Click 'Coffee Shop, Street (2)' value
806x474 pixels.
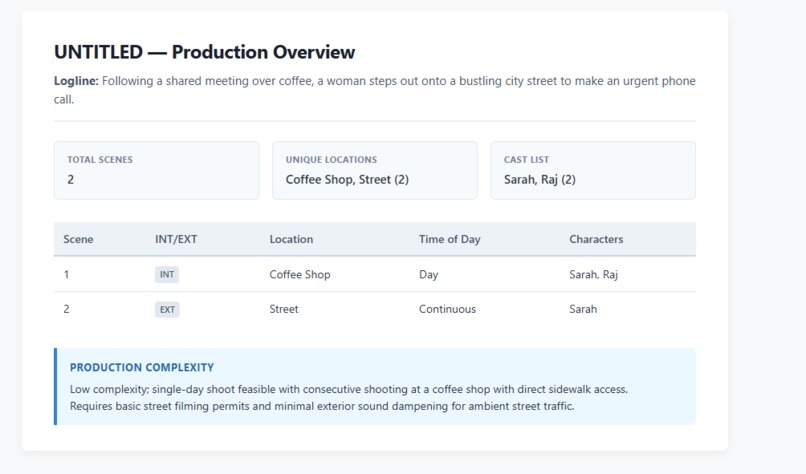(347, 179)
